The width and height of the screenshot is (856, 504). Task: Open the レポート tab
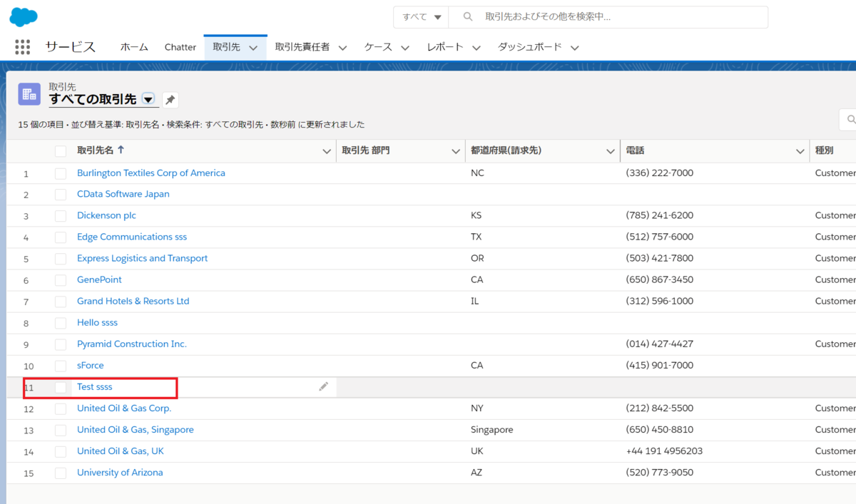point(445,47)
